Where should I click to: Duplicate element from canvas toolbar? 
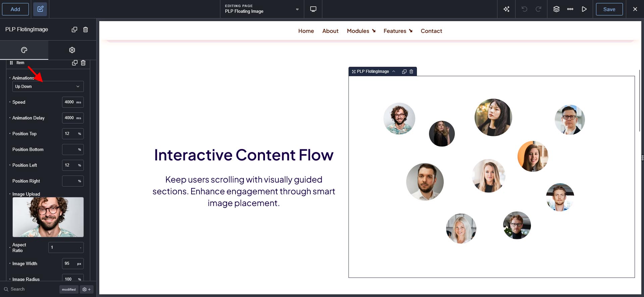[404, 71]
